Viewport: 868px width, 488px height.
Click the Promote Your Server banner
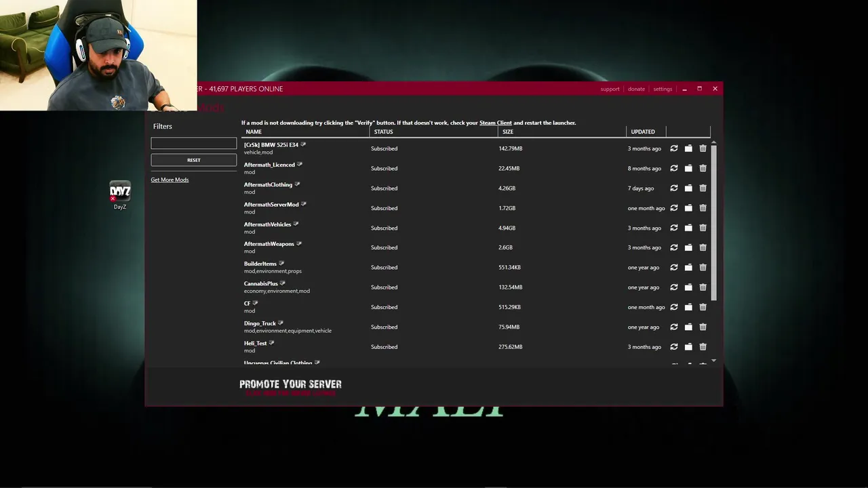click(x=290, y=387)
